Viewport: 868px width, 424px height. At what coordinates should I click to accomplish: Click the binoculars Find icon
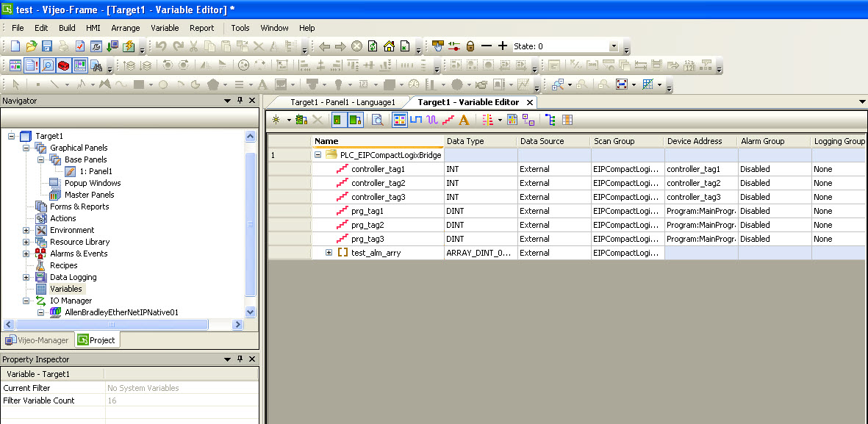point(96,65)
